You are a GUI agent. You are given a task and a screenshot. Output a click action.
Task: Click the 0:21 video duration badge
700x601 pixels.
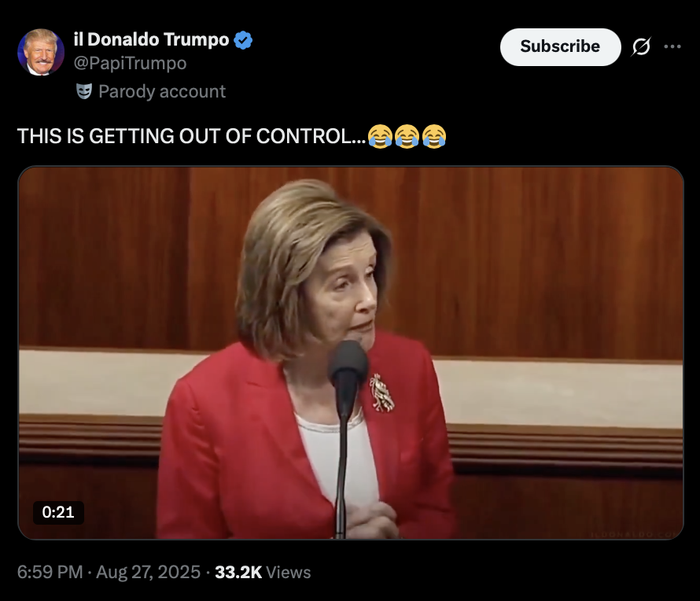58,512
